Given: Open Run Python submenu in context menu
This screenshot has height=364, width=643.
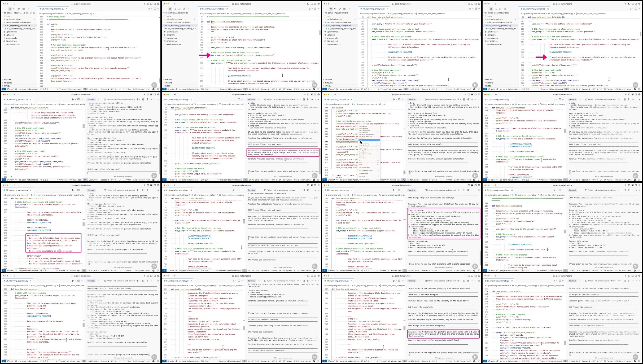Looking at the screenshot, I should point(369,176).
